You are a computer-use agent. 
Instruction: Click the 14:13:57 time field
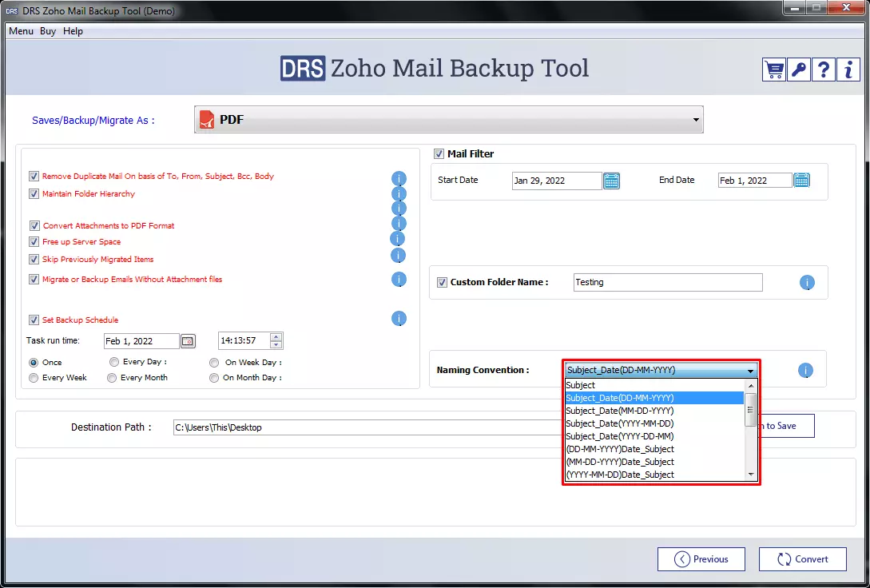click(244, 340)
